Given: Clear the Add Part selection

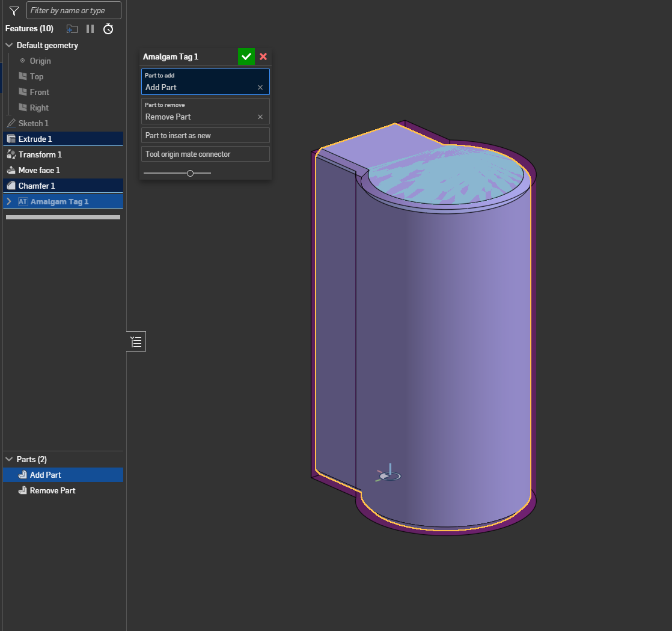Looking at the screenshot, I should pyautogui.click(x=260, y=87).
